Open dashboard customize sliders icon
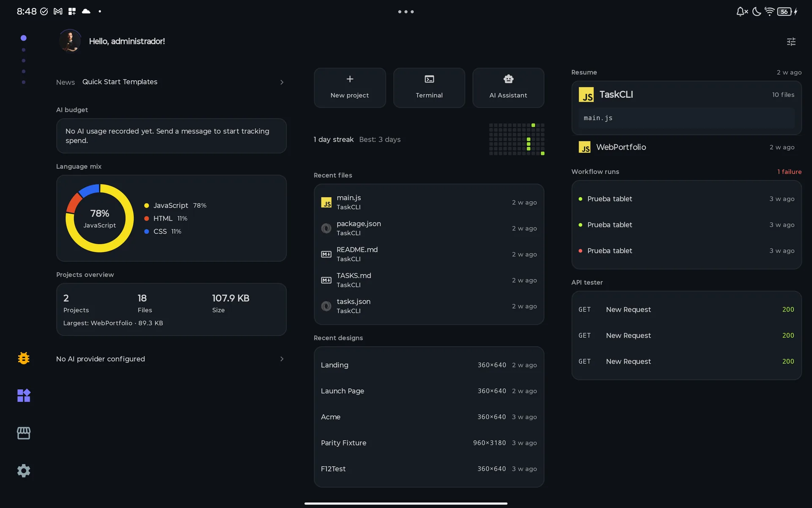Viewport: 812px width, 508px height. [791, 41]
